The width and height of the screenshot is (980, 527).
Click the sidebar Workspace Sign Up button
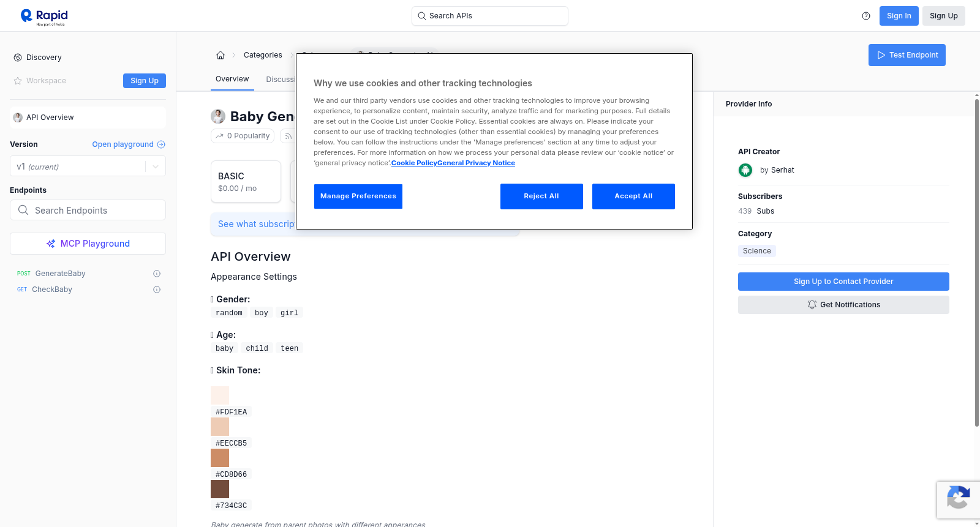145,81
